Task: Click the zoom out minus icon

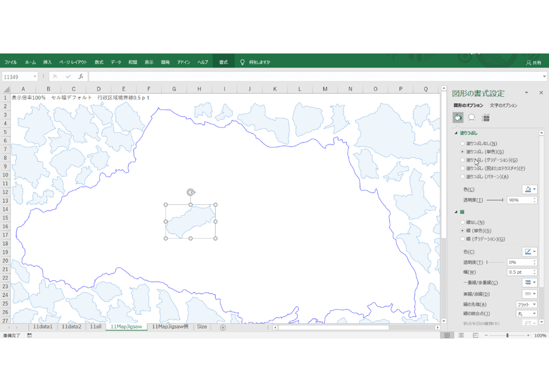Action: (486, 336)
